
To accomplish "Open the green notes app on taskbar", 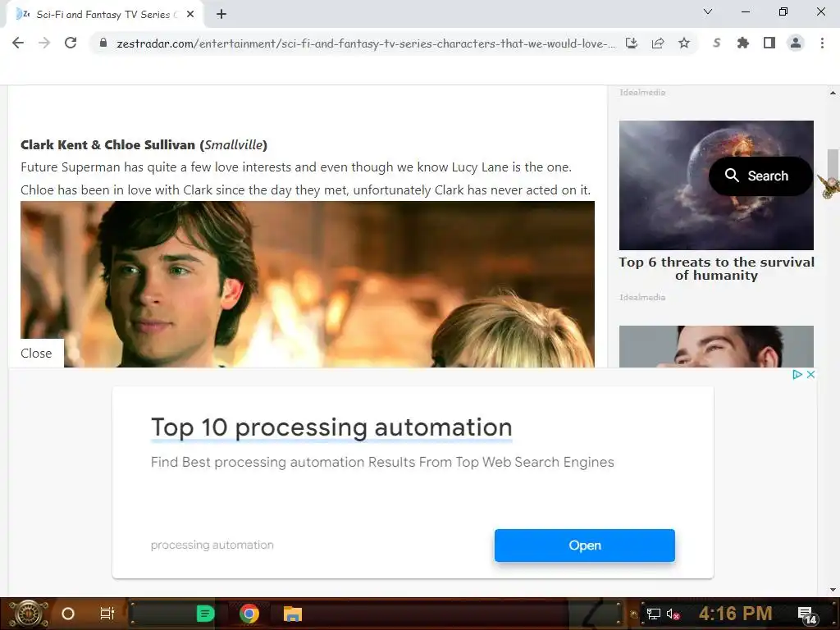I will pyautogui.click(x=205, y=614).
